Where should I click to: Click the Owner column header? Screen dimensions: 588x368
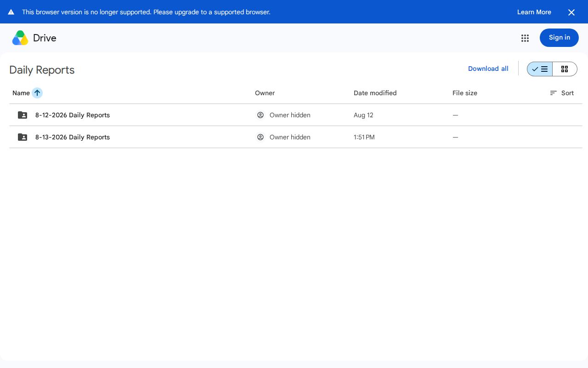coord(265,93)
